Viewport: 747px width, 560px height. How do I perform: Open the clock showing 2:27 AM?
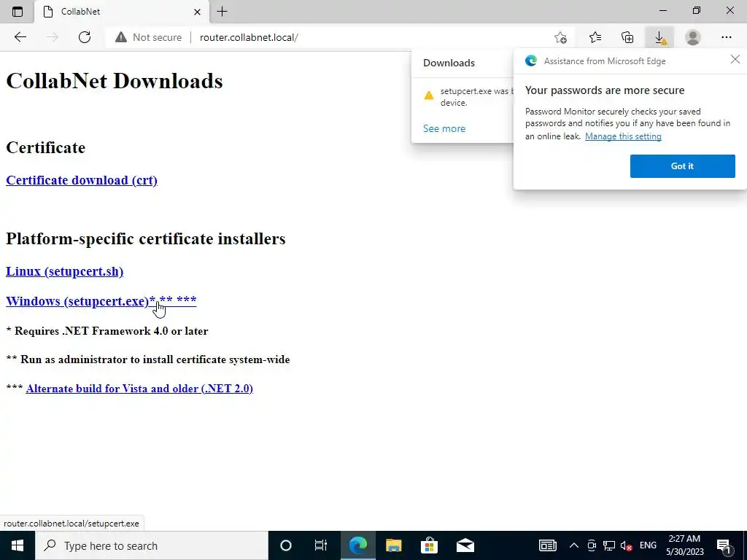click(684, 545)
